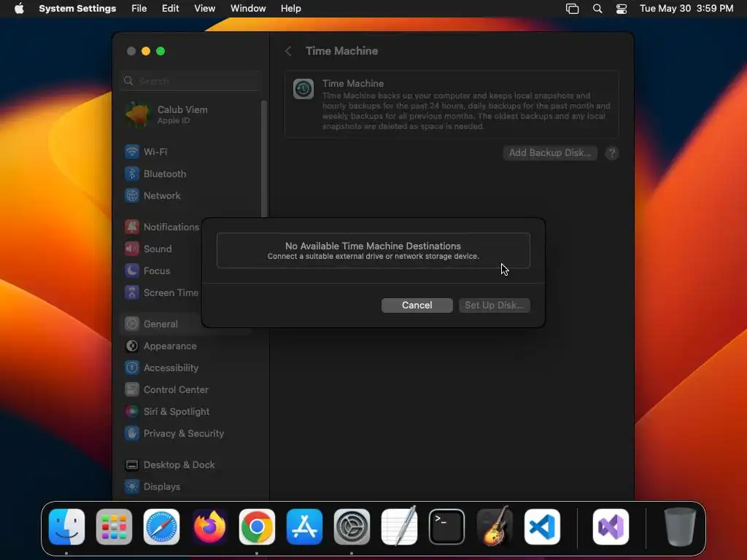
Task: Click the green zoom window button
Action: tap(160, 51)
